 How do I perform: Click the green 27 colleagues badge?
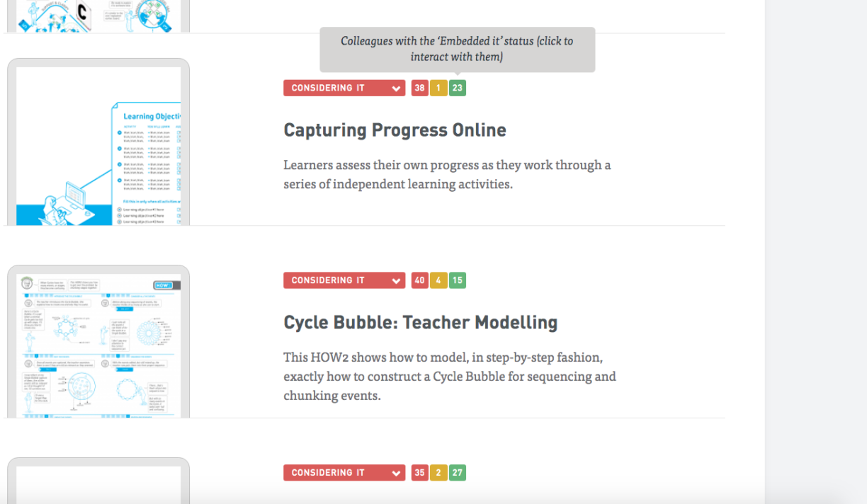click(458, 473)
